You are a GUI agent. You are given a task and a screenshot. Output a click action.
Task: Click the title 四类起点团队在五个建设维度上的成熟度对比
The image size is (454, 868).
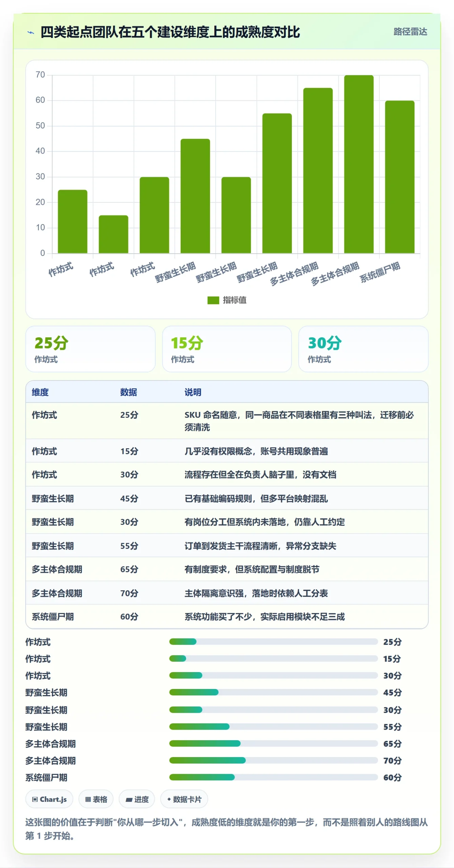170,32
